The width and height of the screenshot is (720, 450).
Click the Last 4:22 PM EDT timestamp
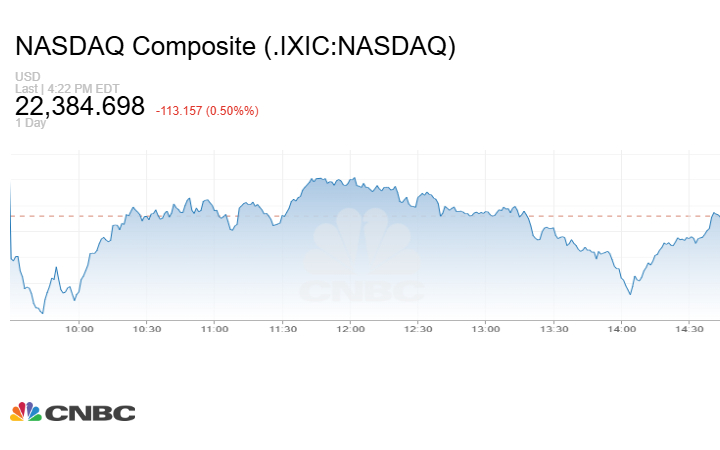pyautogui.click(x=53, y=88)
